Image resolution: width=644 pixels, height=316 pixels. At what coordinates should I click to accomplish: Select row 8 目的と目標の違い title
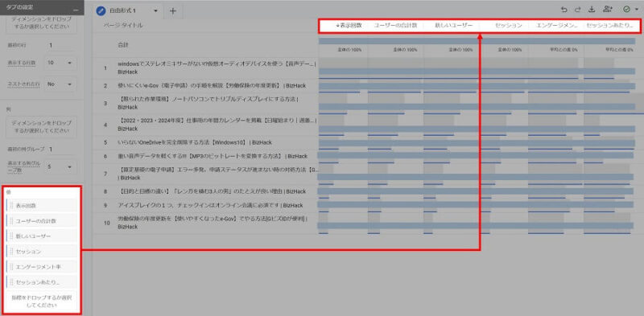pyautogui.click(x=211, y=191)
